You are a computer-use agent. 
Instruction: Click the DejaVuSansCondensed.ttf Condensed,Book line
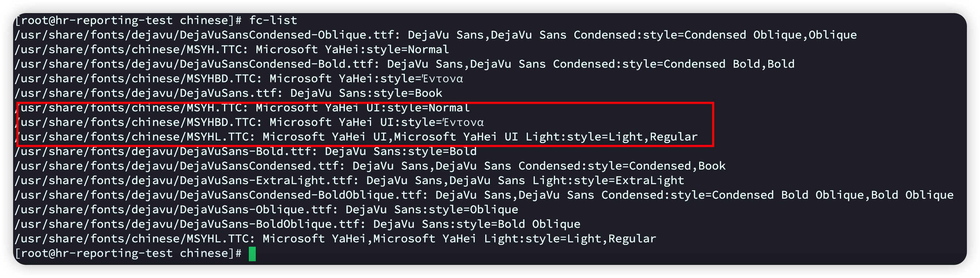pyautogui.click(x=370, y=166)
